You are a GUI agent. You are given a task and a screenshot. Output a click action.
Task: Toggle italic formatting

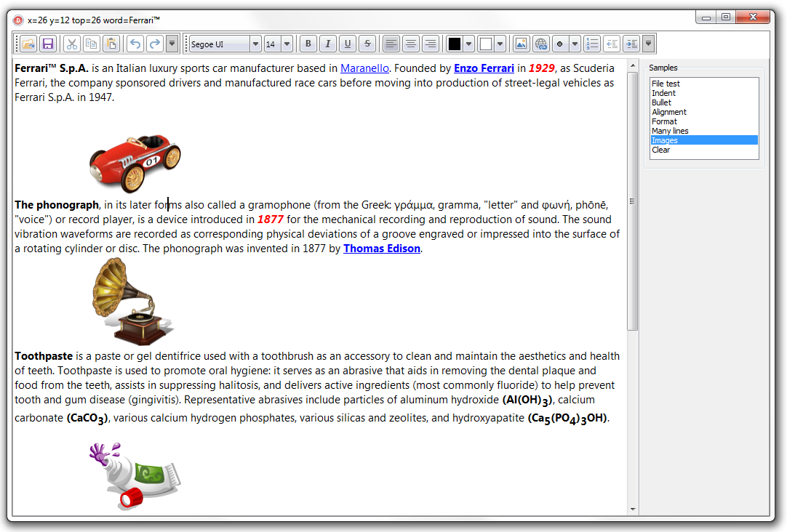[x=328, y=44]
